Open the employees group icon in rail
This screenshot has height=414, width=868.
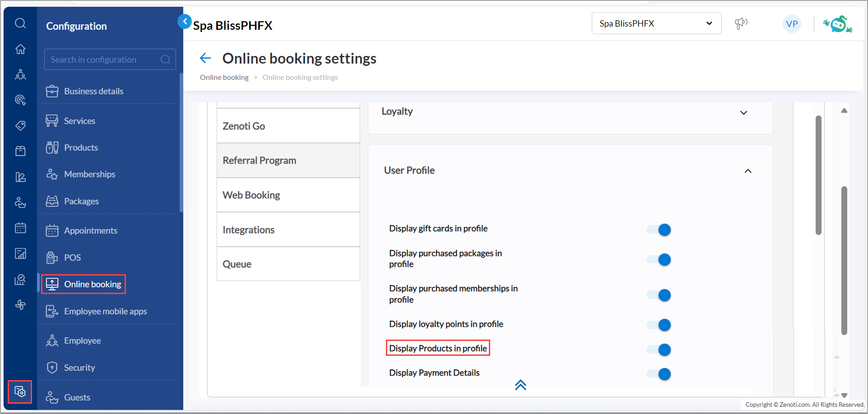tap(20, 74)
